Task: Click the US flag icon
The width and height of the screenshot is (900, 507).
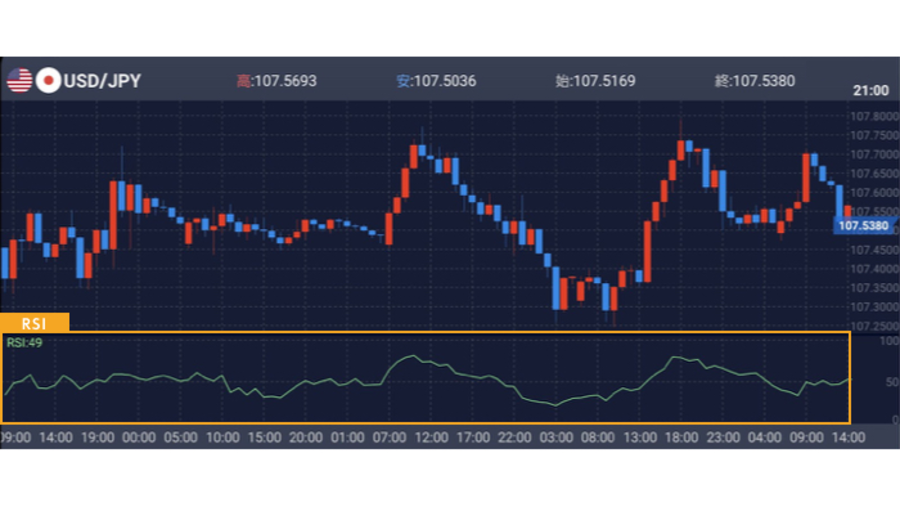Action: (x=18, y=81)
